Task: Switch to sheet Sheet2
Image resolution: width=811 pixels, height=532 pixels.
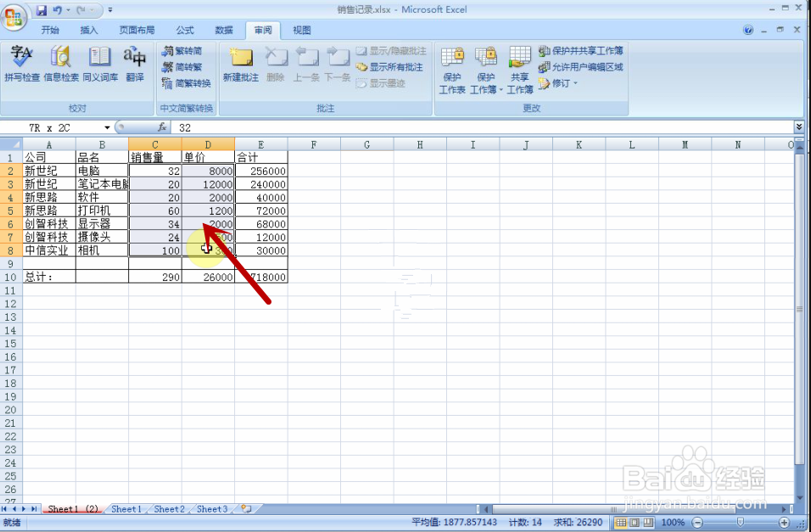Action: click(169, 509)
